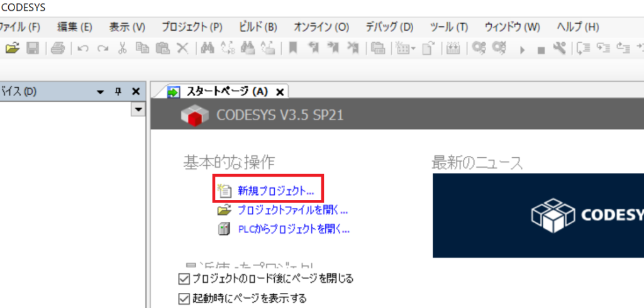644x308 pixels.
Task: Click the Find binoculars toolbar icon
Action: click(208, 48)
